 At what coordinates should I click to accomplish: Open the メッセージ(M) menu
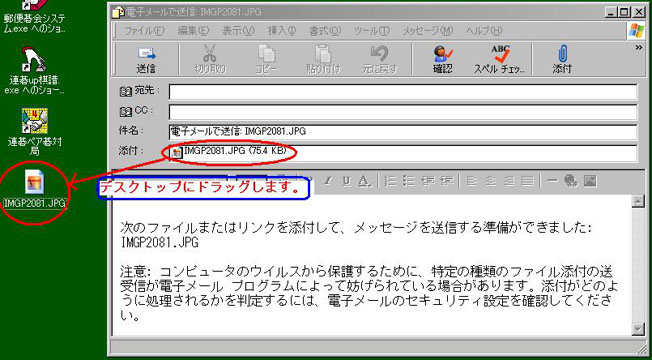(x=428, y=31)
